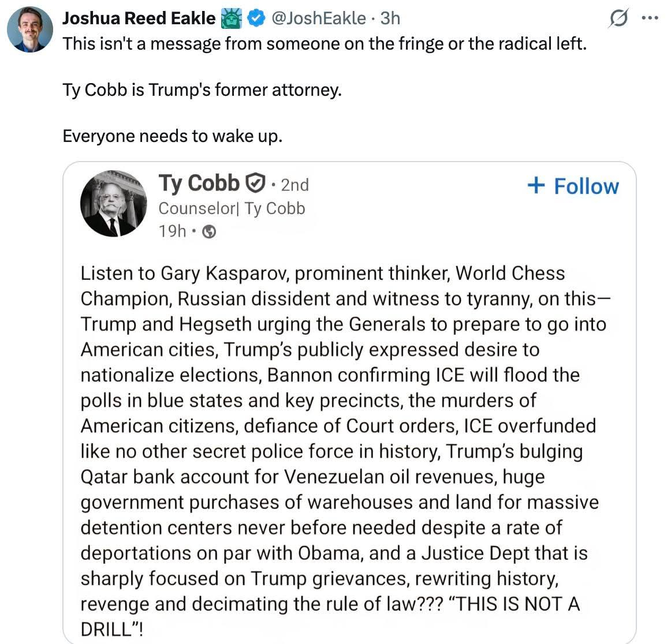Click 'Ty Cobb is Trump's former attorney' text
This screenshot has height=644, width=671.
pos(202,90)
